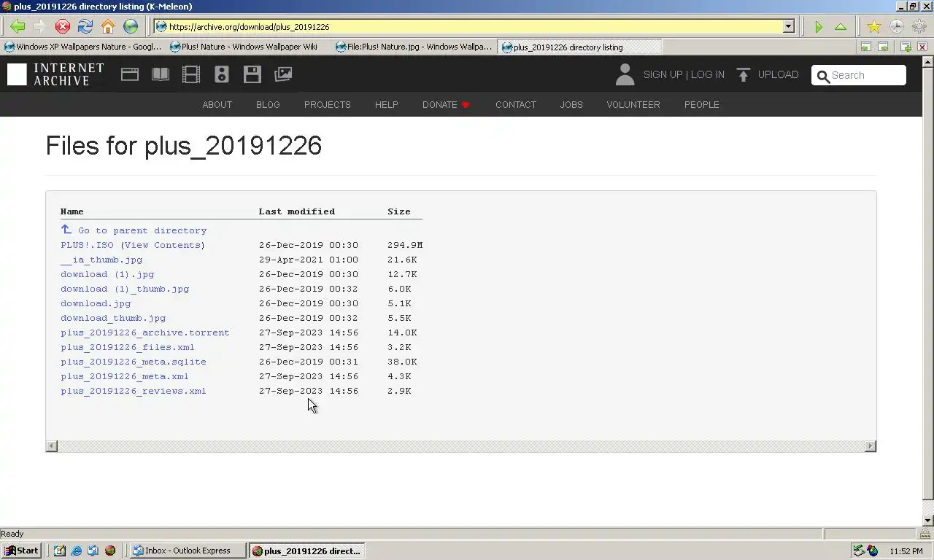This screenshot has height=560, width=934.
Task: Click the green Up triangle toolbar icon
Action: [x=841, y=27]
